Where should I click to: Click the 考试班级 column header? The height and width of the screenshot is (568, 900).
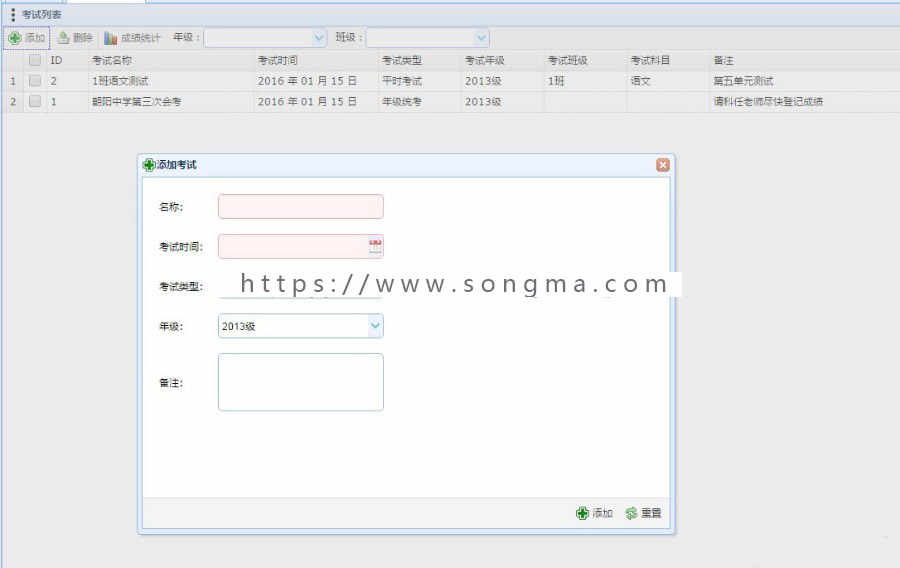tap(567, 60)
